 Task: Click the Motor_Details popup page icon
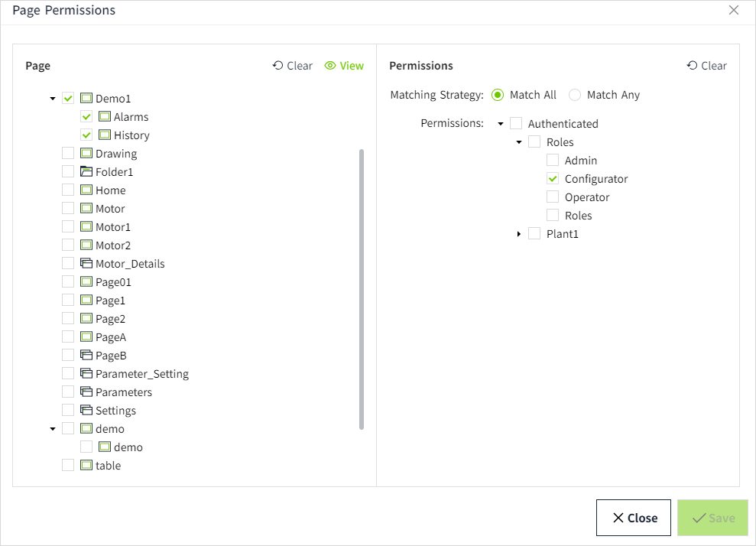pyautogui.click(x=86, y=264)
